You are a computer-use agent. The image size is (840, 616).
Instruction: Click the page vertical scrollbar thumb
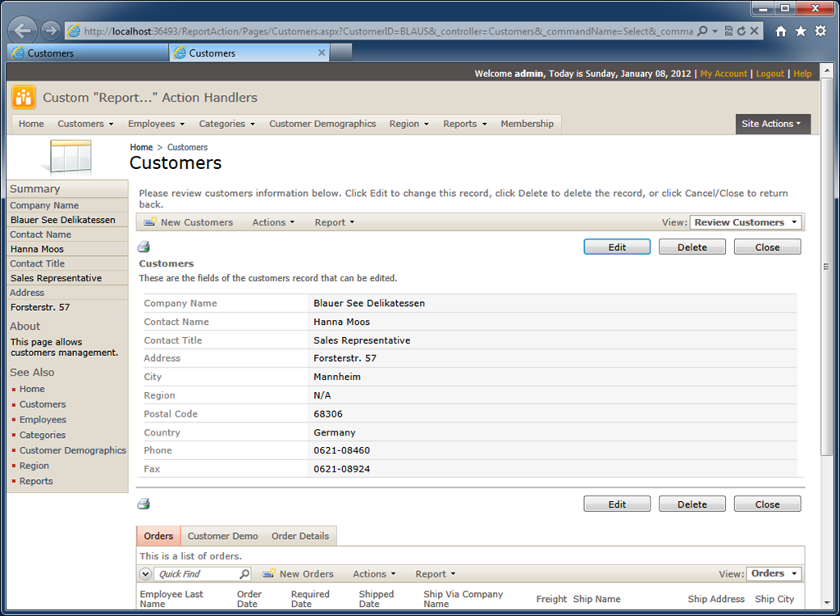pos(827,267)
